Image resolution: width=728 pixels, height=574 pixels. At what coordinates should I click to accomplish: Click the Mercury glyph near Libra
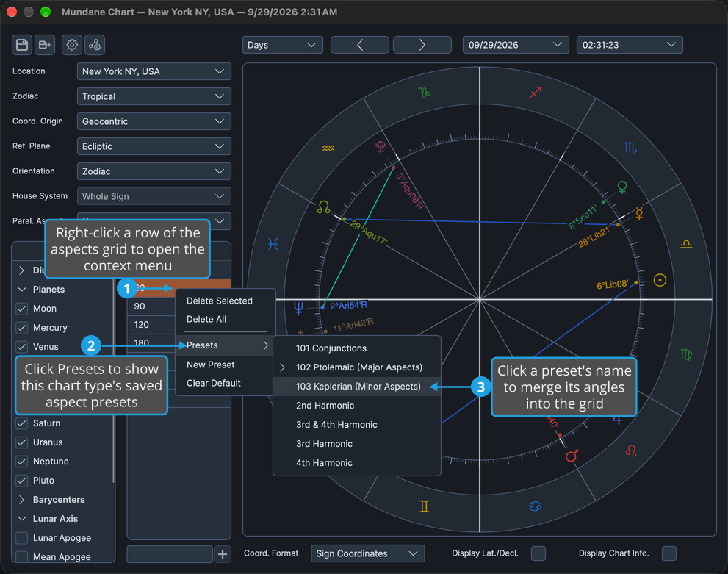point(639,213)
